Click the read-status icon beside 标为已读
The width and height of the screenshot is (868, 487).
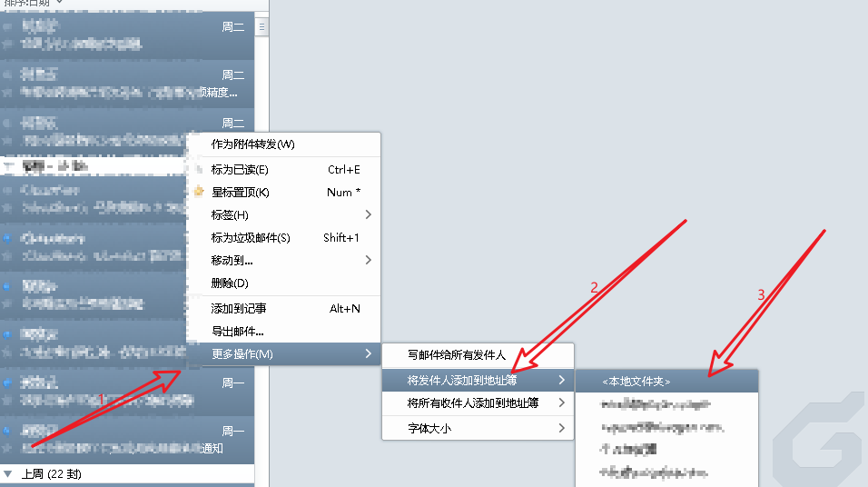(x=200, y=170)
